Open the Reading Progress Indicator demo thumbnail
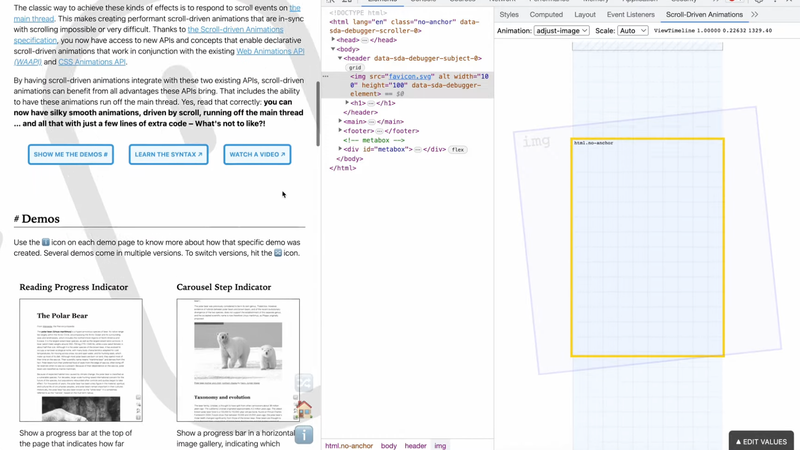The width and height of the screenshot is (800, 450). click(x=81, y=360)
